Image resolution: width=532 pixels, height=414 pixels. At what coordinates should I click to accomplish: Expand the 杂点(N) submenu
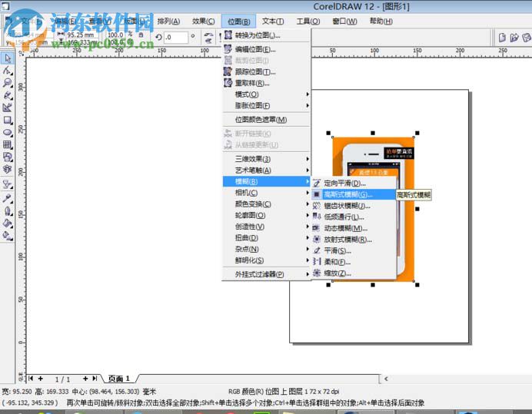(266, 249)
